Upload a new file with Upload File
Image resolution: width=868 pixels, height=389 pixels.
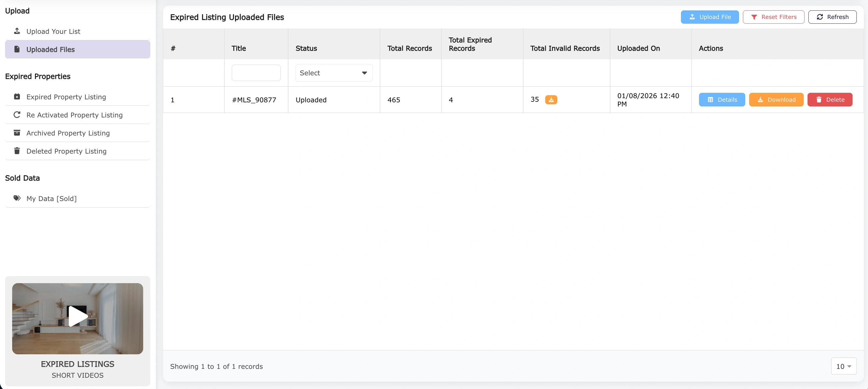[x=710, y=17]
